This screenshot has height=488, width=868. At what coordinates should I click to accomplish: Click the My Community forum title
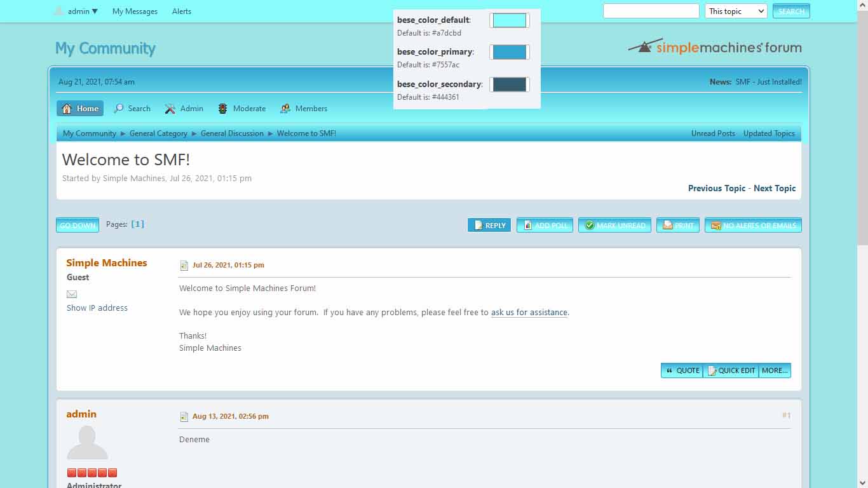(x=105, y=48)
